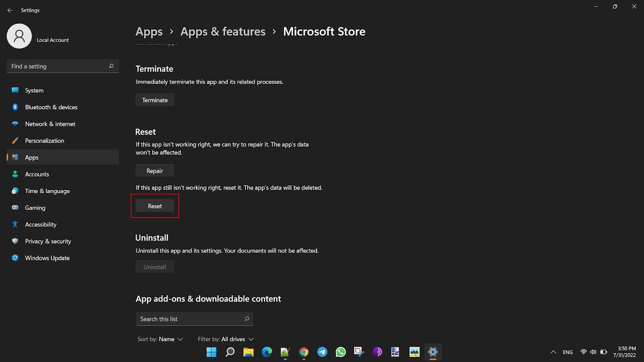Open Telegram from the taskbar
Screen dimensions: 644x362
(322, 352)
